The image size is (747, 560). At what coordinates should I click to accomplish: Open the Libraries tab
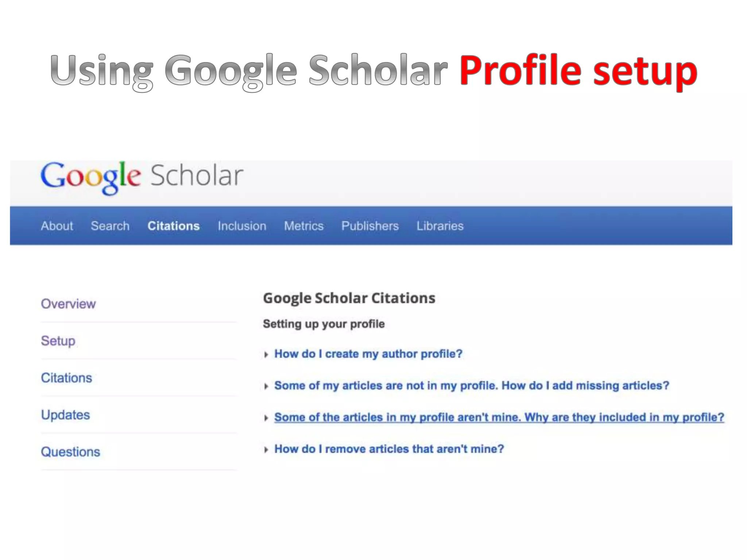pyautogui.click(x=440, y=226)
